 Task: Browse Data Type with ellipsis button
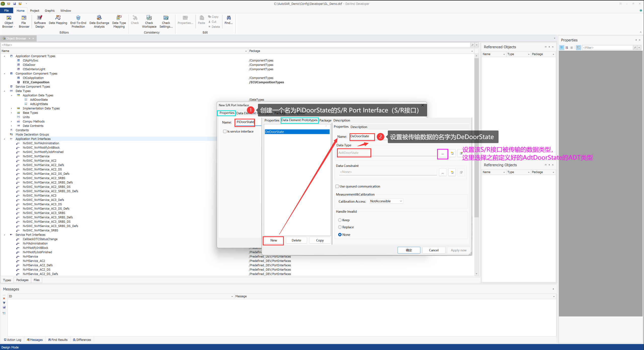[x=442, y=153]
